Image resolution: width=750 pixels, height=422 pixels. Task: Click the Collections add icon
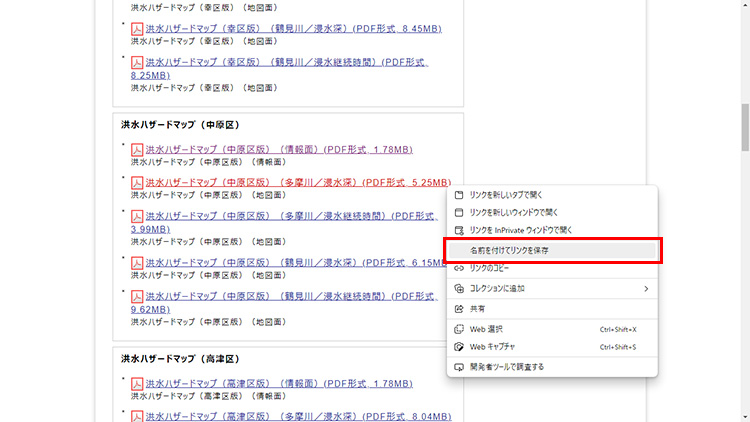click(x=460, y=288)
